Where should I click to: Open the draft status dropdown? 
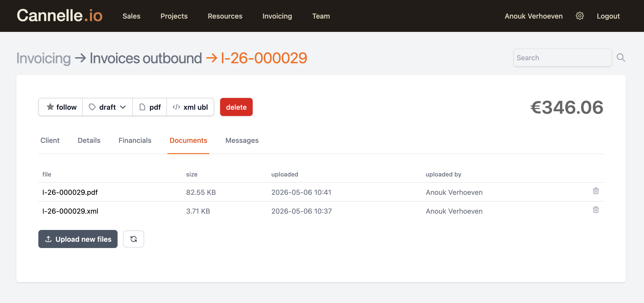(108, 107)
